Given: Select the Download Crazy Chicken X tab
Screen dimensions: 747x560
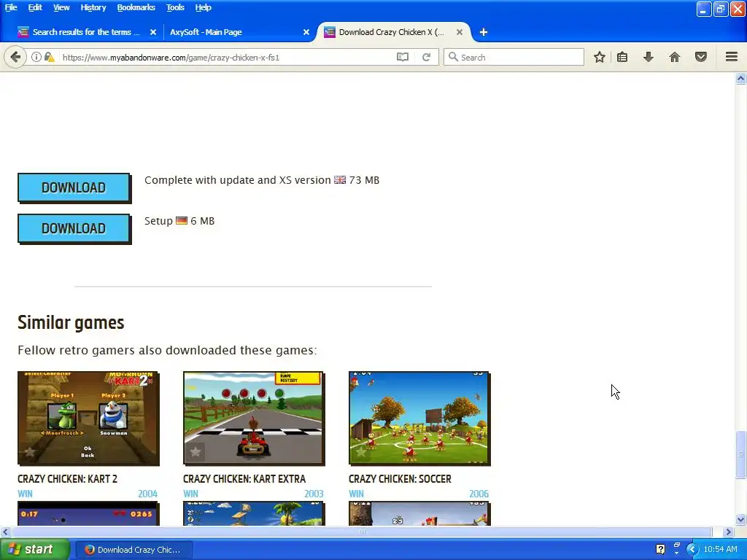Looking at the screenshot, I should (392, 32).
